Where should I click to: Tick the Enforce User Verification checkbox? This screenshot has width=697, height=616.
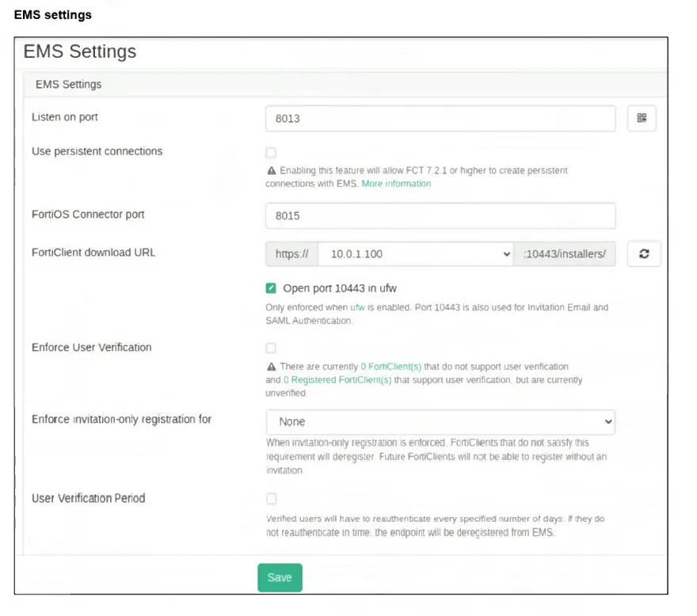click(x=271, y=348)
